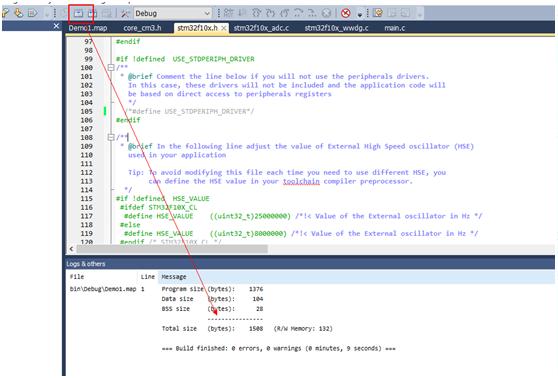Click the USE_STDPERIPH_DRIVER define on line 105
558x378 pixels.
click(190, 111)
